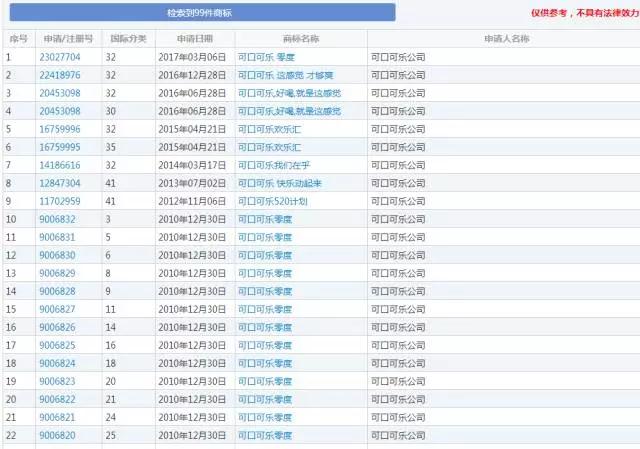Open registration number 16759996
Screen dimensions: 640x449
click(x=59, y=129)
